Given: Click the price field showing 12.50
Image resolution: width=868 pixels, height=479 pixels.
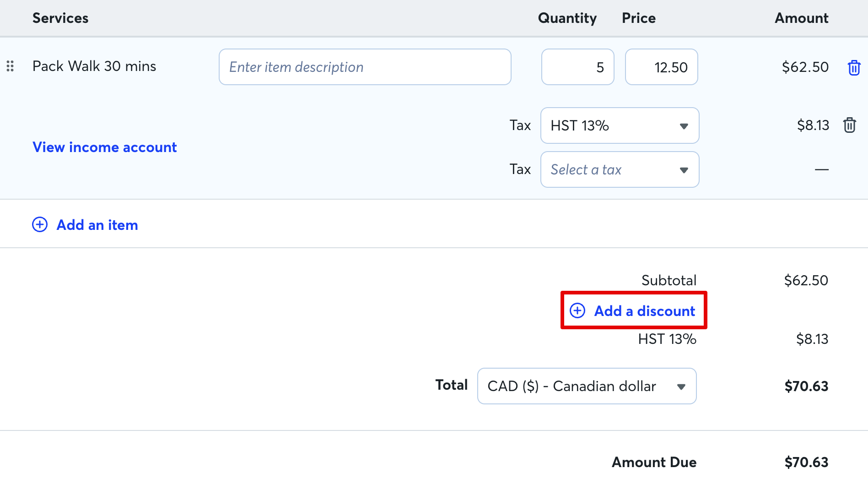Looking at the screenshot, I should pos(661,67).
